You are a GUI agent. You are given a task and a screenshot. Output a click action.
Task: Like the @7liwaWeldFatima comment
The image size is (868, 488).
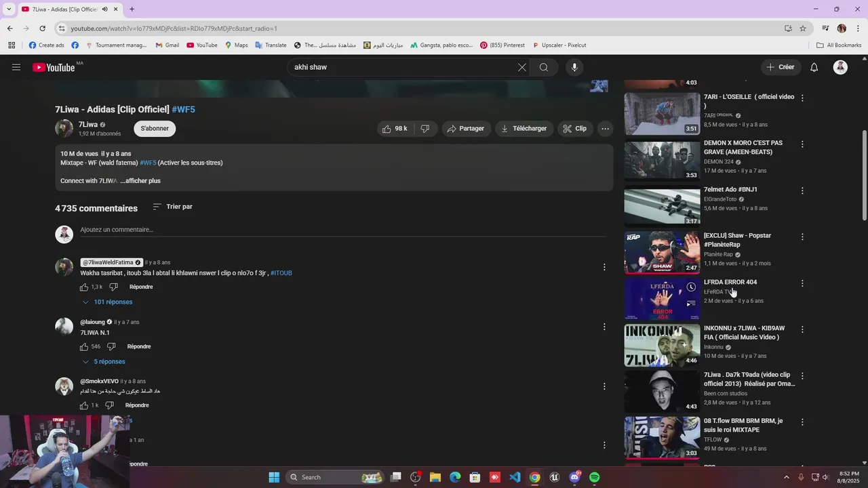pos(84,287)
